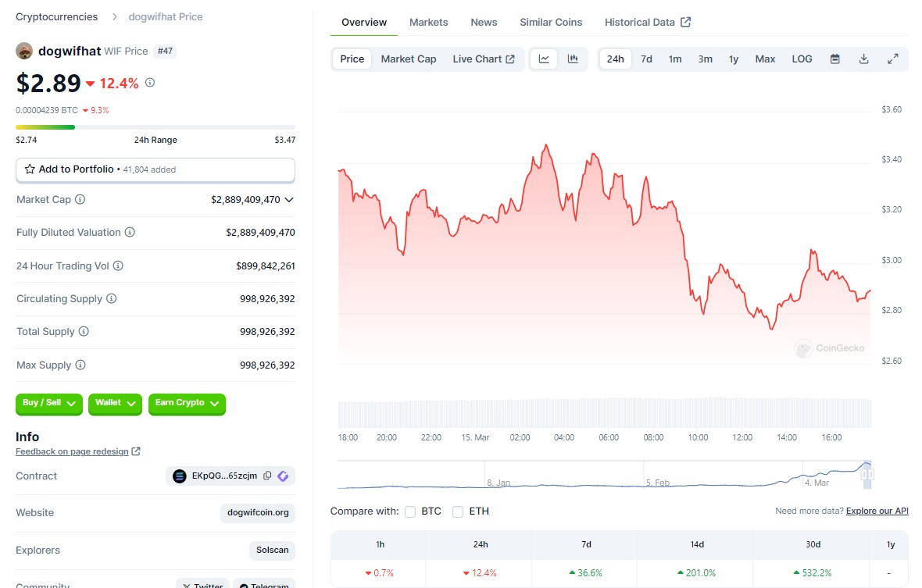The image size is (922, 588).
Task: Check the BTC compare checkbox
Action: pyautogui.click(x=410, y=511)
